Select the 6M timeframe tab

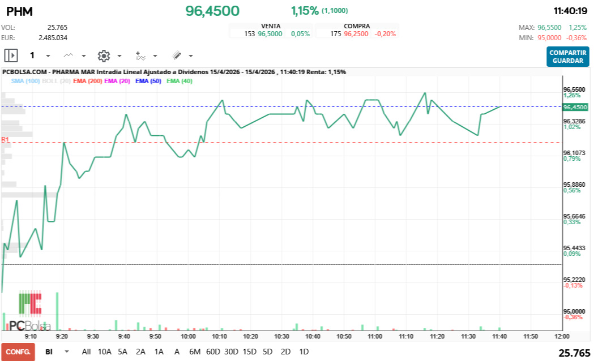click(x=195, y=352)
